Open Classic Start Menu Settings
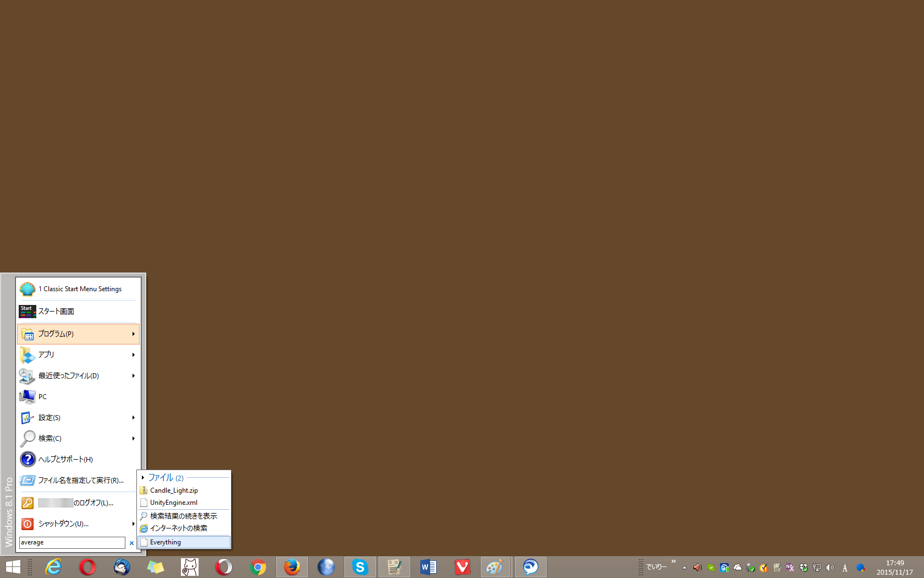The image size is (924, 578). pos(79,289)
